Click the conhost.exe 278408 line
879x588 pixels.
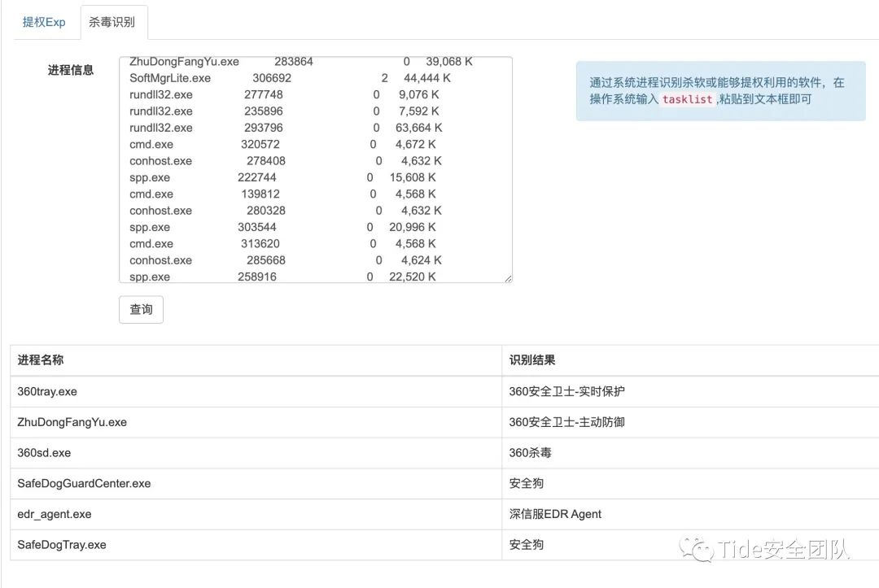(286, 161)
